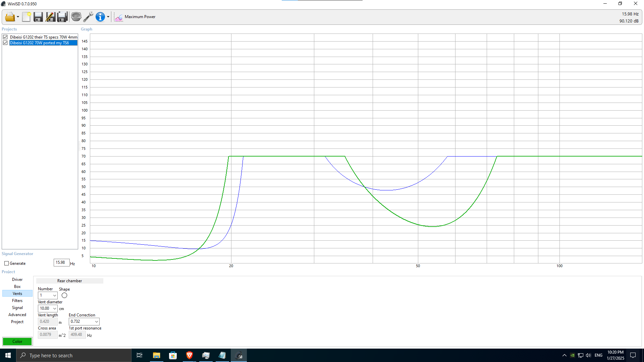Enable the Generate signal checkbox
Image resolution: width=644 pixels, height=362 pixels.
coord(6,263)
